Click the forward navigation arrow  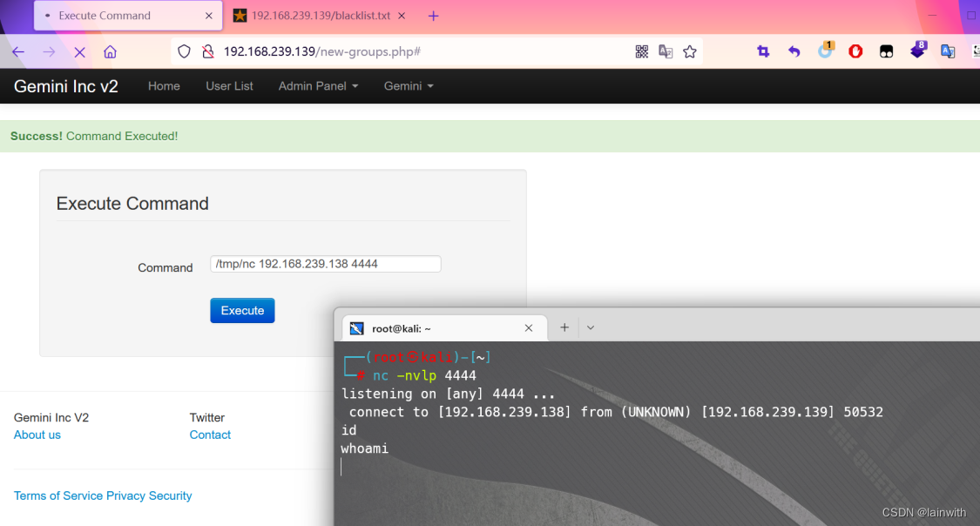pyautogui.click(x=49, y=52)
